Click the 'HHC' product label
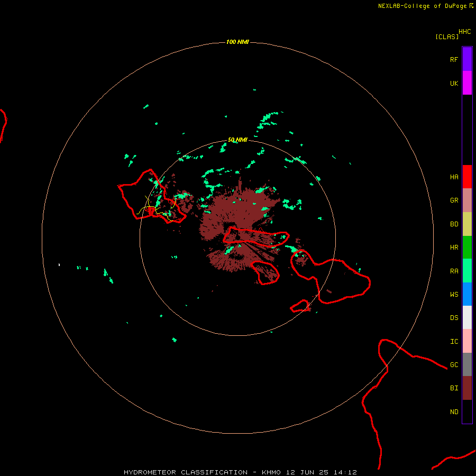 pyautogui.click(x=465, y=31)
